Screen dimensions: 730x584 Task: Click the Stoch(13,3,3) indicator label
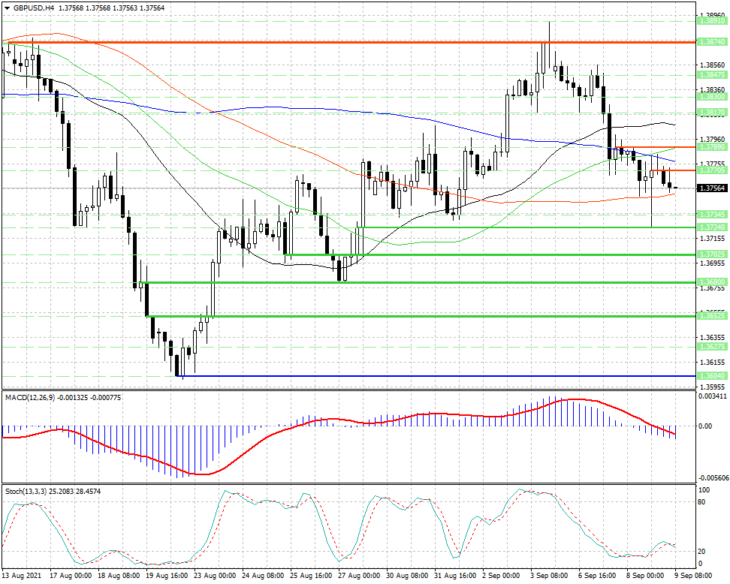[x=25, y=491]
